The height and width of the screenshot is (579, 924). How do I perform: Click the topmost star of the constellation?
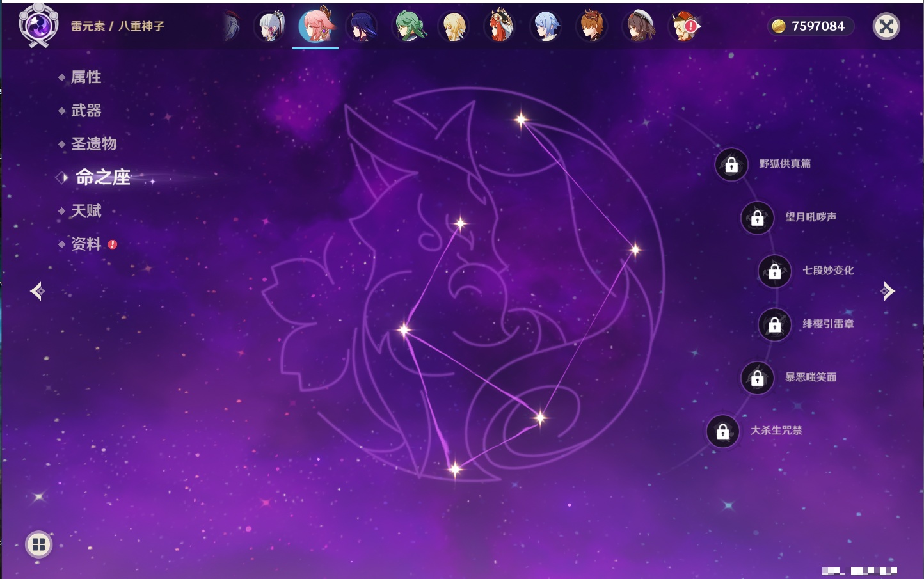[x=522, y=119]
